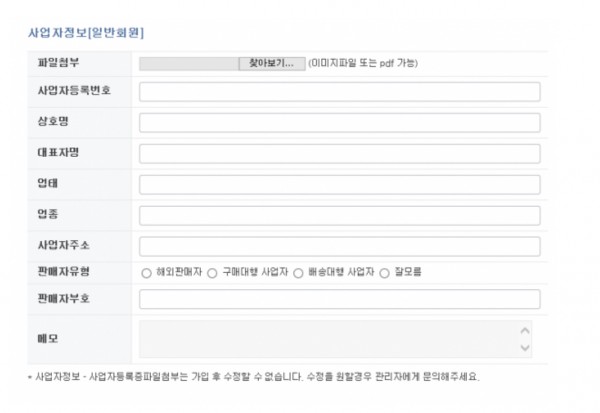The width and height of the screenshot is (600, 413).
Task: Click the 사업자주소 input field
Action: tap(340, 246)
